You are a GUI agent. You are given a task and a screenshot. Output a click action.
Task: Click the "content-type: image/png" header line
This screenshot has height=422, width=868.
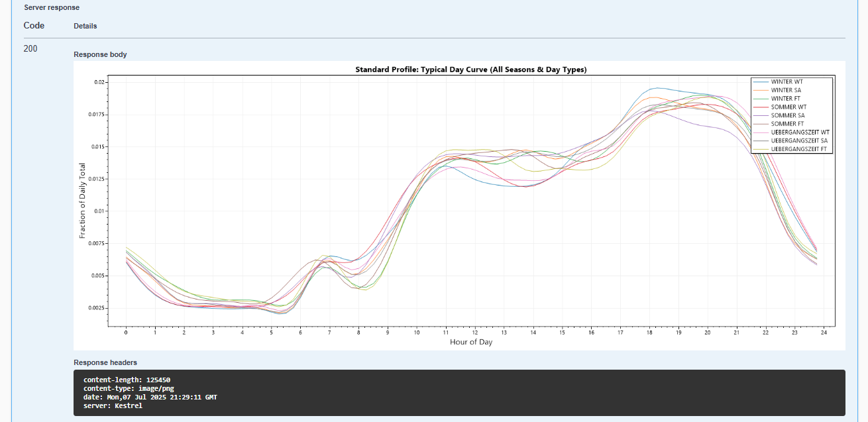tap(129, 388)
